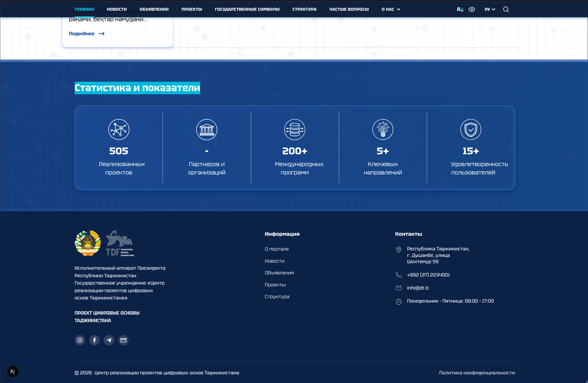Open ГОСУДАРСТВЕННЫЕ СИМВОЛЫ in the navigation

click(x=247, y=9)
